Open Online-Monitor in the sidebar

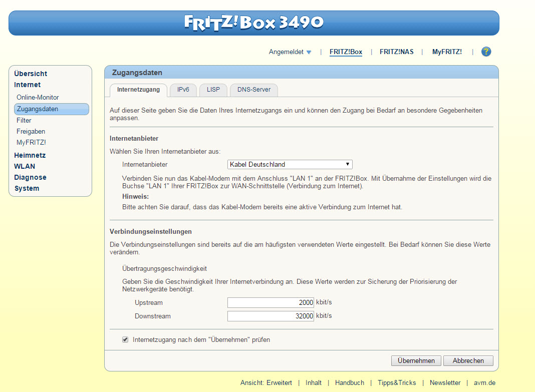(x=38, y=98)
